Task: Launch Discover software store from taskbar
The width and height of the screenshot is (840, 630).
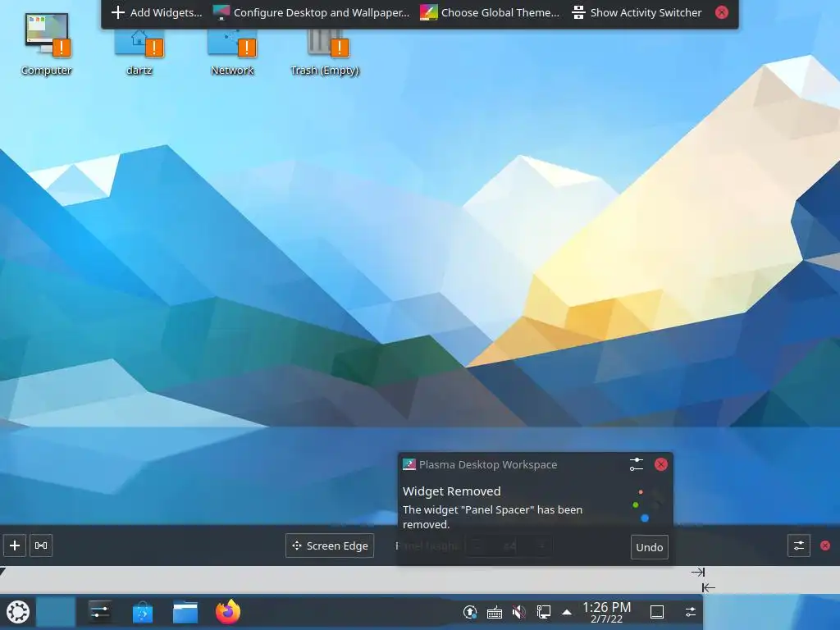Action: pos(143,612)
